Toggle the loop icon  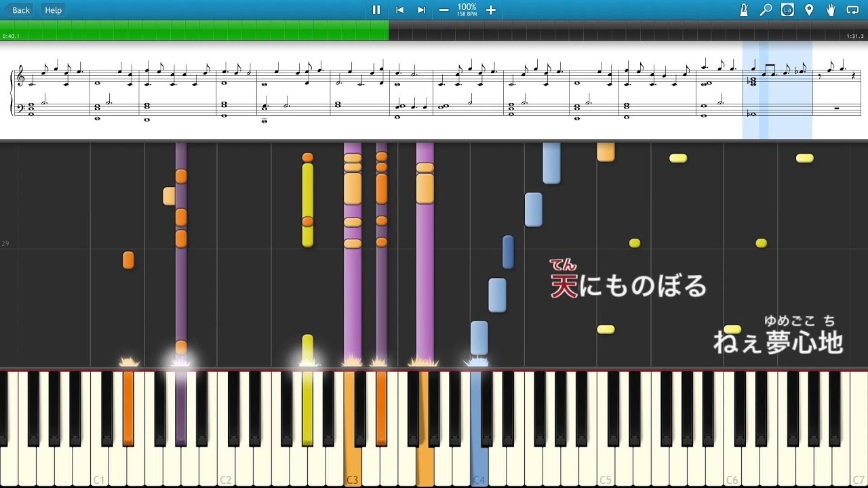pos(852,9)
